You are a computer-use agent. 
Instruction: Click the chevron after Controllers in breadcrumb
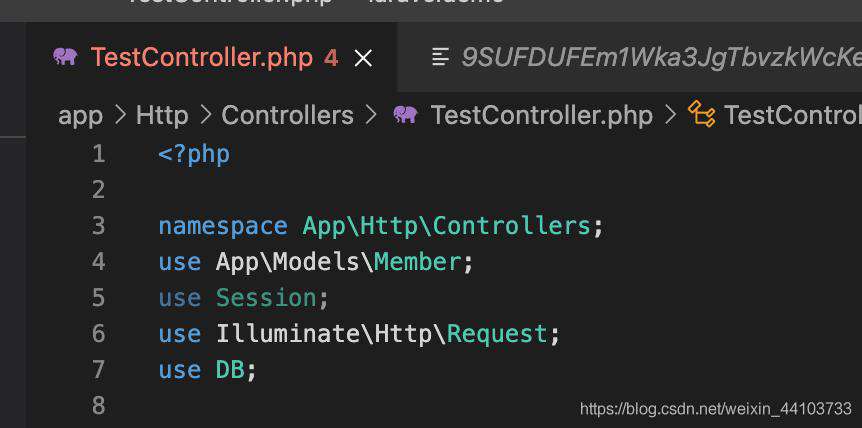tap(372, 115)
